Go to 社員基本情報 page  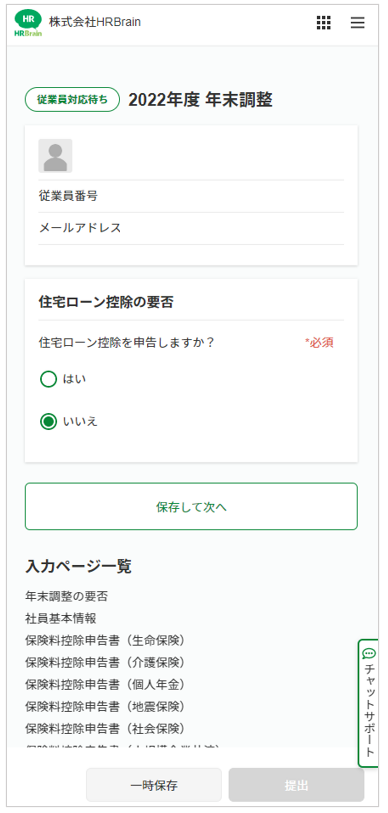click(61, 618)
